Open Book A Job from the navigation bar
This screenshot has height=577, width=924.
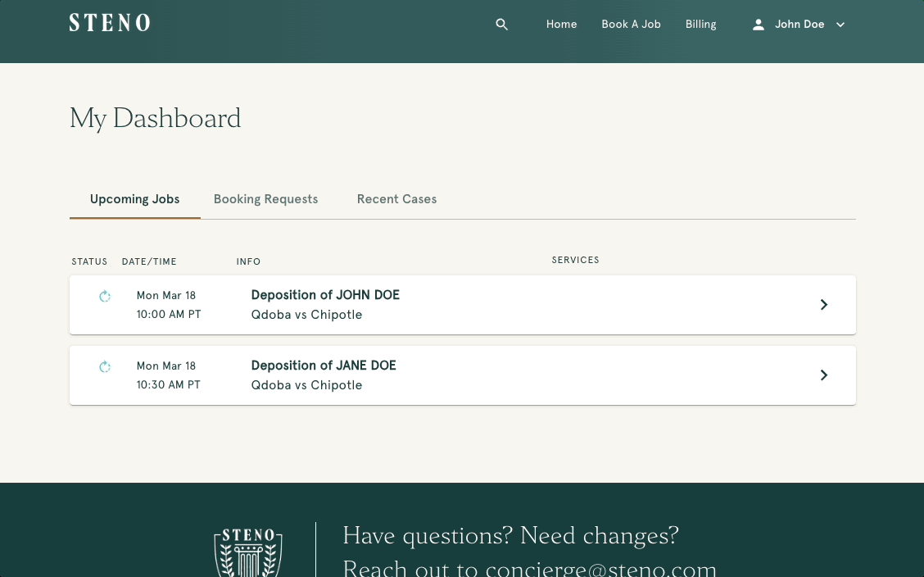pyautogui.click(x=631, y=25)
